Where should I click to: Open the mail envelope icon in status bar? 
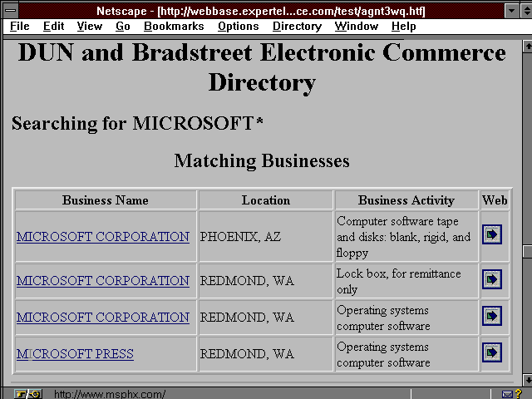tap(507, 395)
